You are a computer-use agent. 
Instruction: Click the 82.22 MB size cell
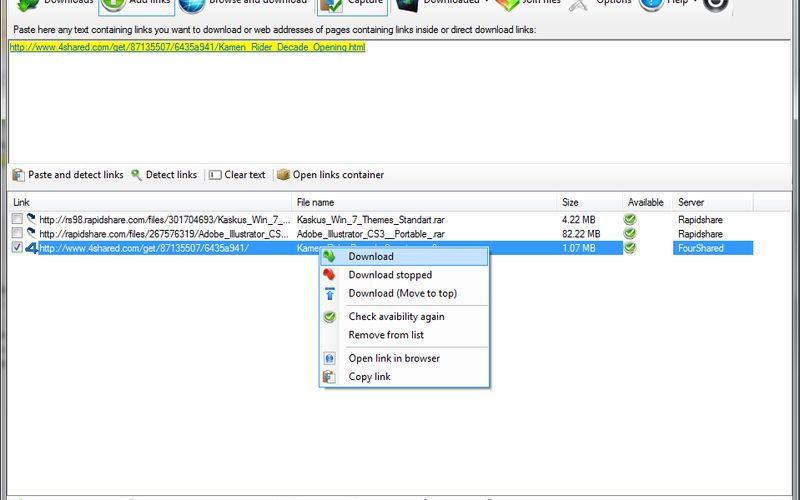click(581, 234)
